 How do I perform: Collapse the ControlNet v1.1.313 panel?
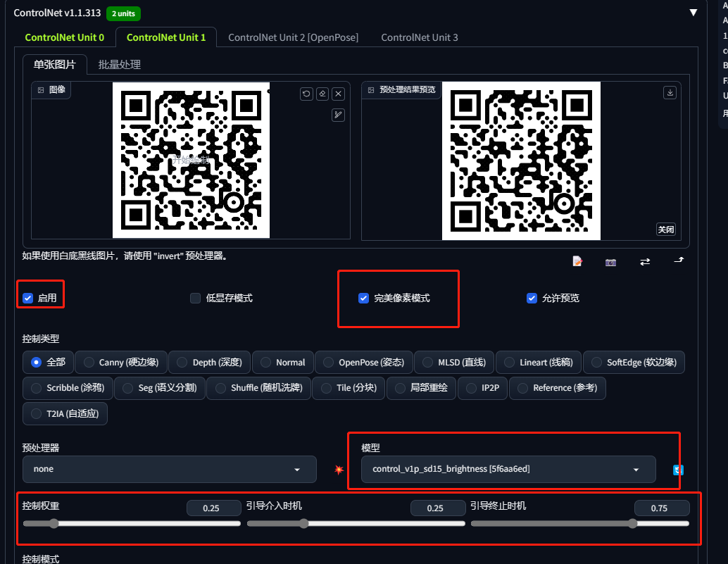pyautogui.click(x=694, y=13)
